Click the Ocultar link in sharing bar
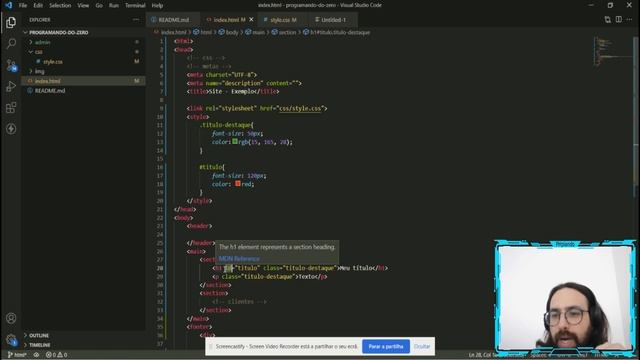This screenshot has height=360, width=640. click(422, 347)
